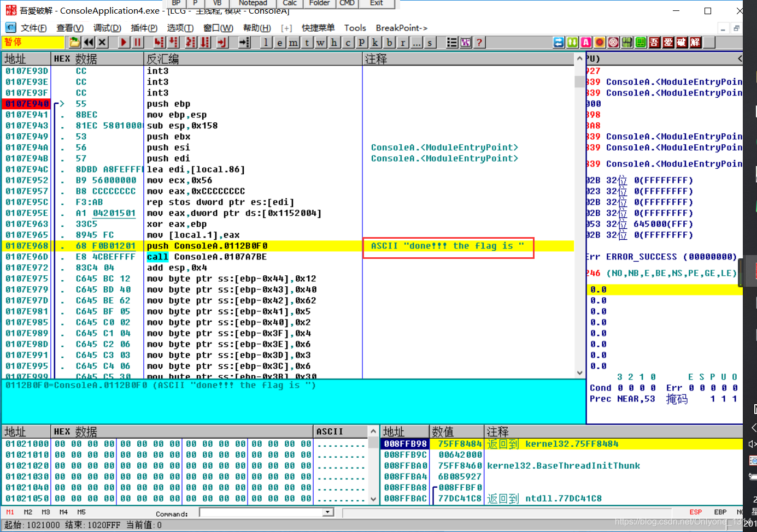Viewport: 757px width, 532px height.
Task: Click down arrow of disassembly scrollbar
Action: 580,373
